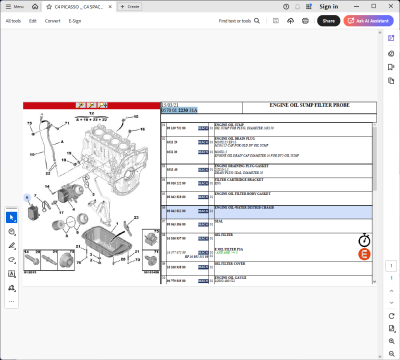The height and width of the screenshot is (360, 400).
Task: Click the parts table scroll down arrow
Action: (375, 282)
